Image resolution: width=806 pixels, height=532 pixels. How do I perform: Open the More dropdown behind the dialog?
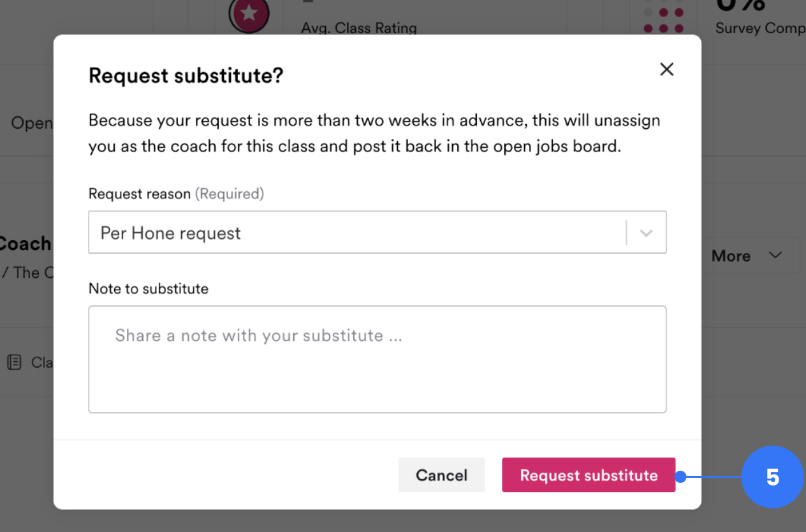coord(749,256)
